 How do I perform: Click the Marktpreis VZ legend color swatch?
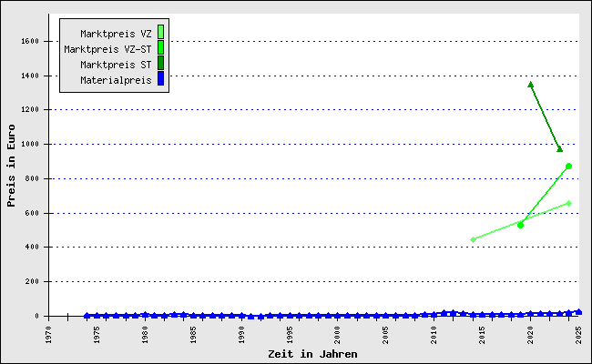[160, 32]
